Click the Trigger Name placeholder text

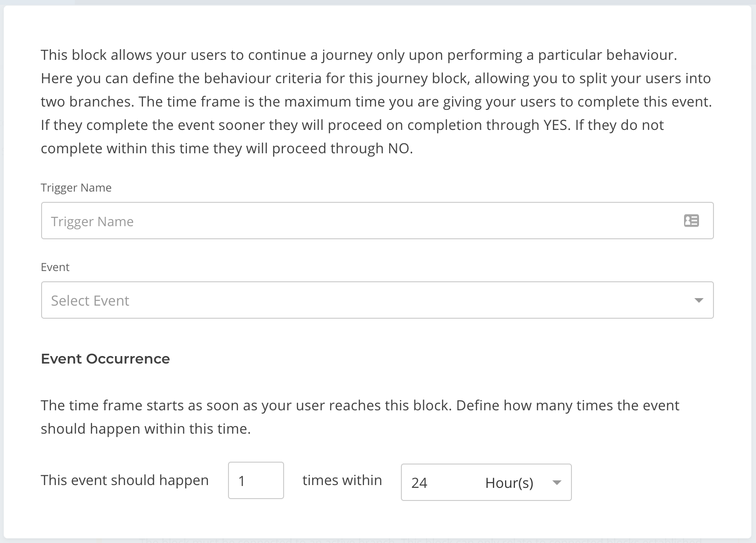(x=92, y=221)
